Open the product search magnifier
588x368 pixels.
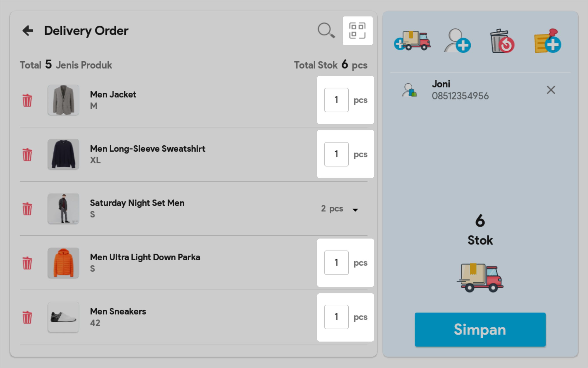click(326, 31)
